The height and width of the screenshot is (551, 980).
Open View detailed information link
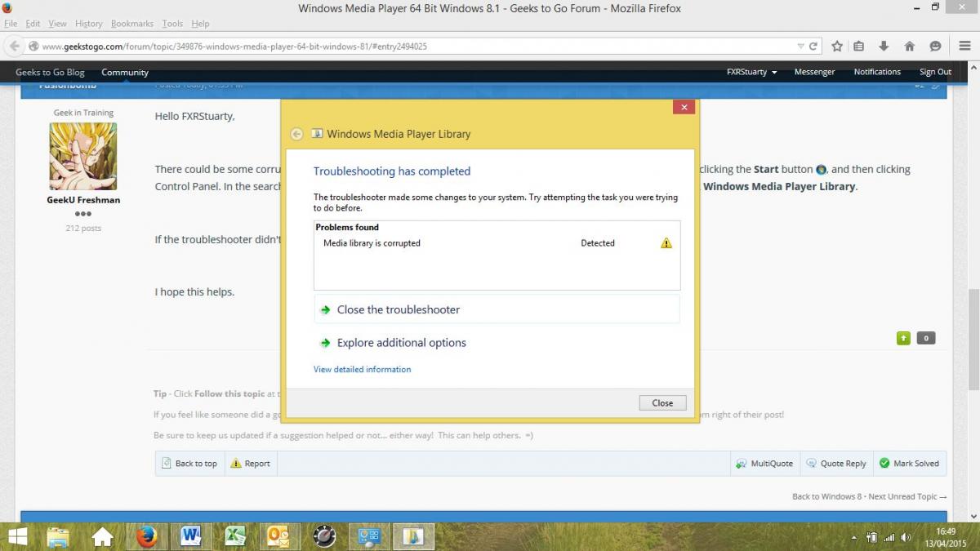click(x=362, y=370)
